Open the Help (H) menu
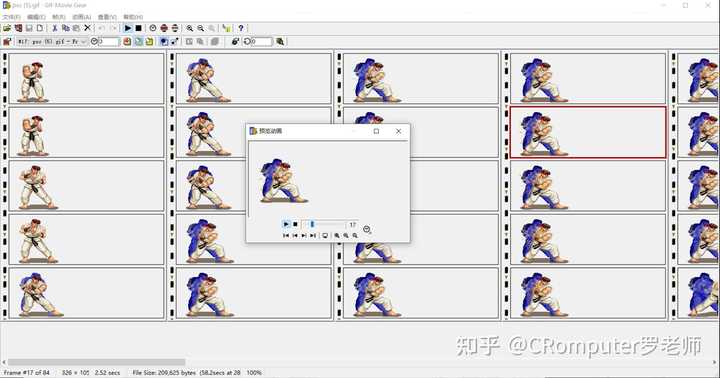 (x=132, y=17)
